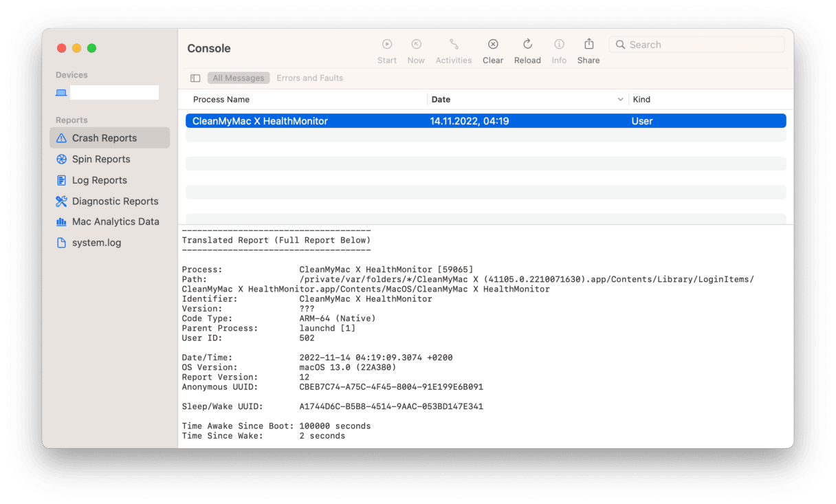Sort by the Date column chevron
Viewport: 836px width, 504px height.
click(621, 100)
